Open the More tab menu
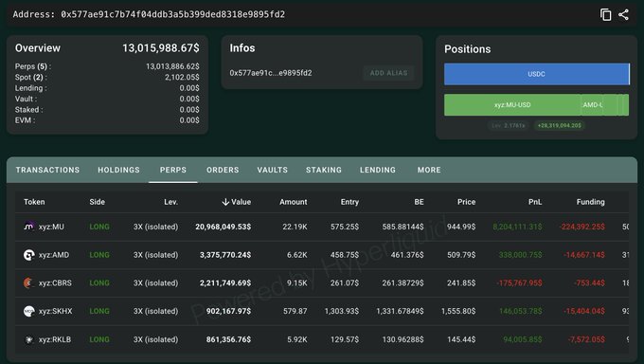The width and height of the screenshot is (644, 364). (x=429, y=170)
